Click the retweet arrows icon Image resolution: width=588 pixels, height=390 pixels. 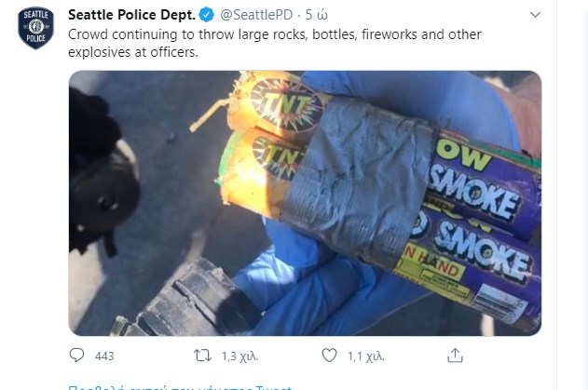[202, 356]
